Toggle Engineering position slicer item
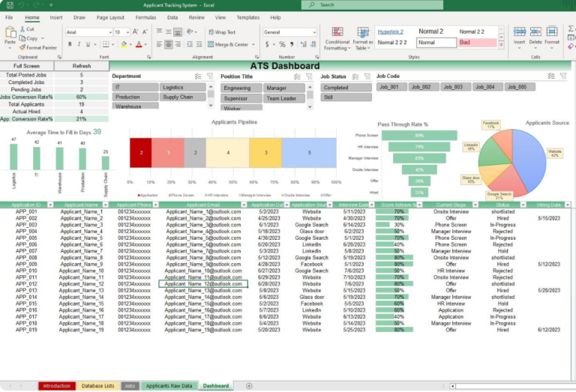Image resolution: width=576 pixels, height=392 pixels. [x=241, y=88]
